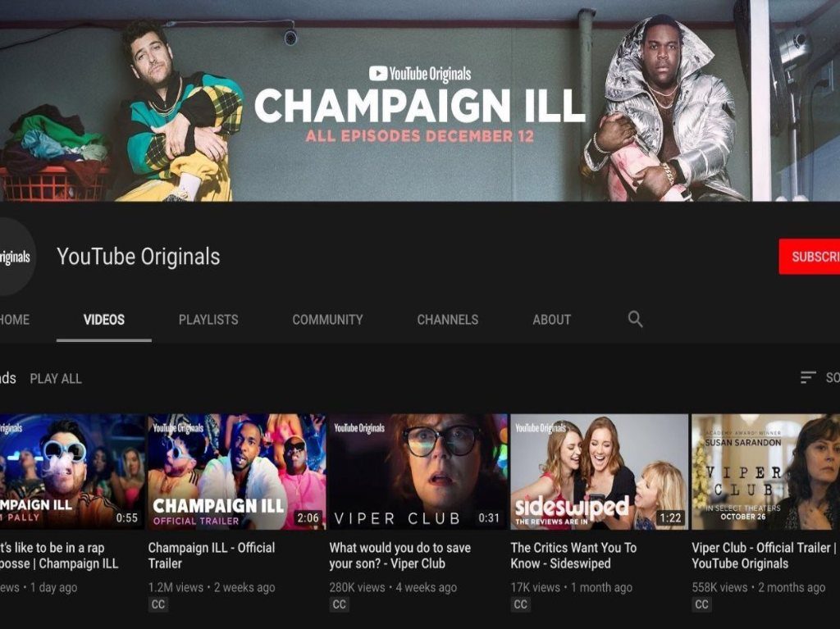Click '17K views · 1 month ago' text
The width and height of the screenshot is (840, 629).
(x=571, y=587)
